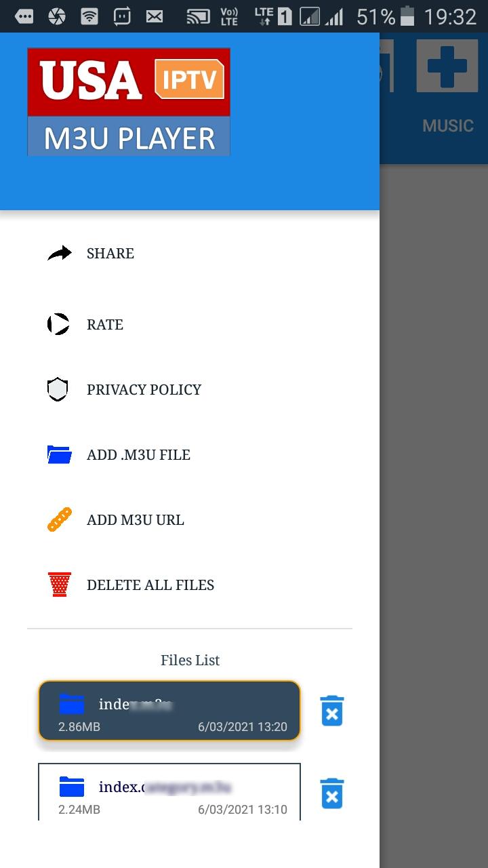The image size is (488, 868).
Task: Select the 2.24MB index file card
Action: coord(169,792)
